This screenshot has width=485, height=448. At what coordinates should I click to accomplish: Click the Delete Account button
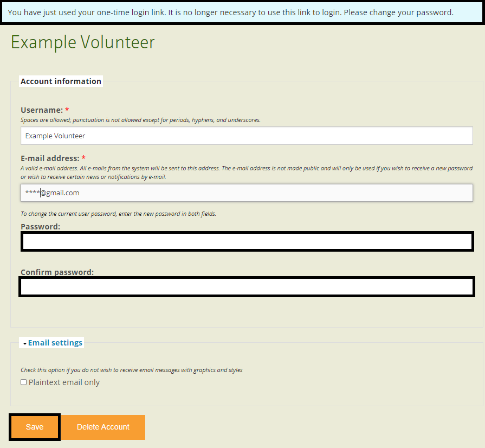[x=103, y=427]
